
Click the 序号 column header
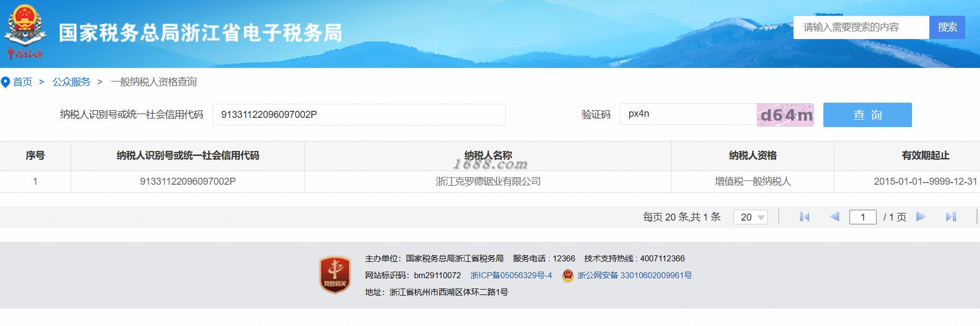[35, 156]
